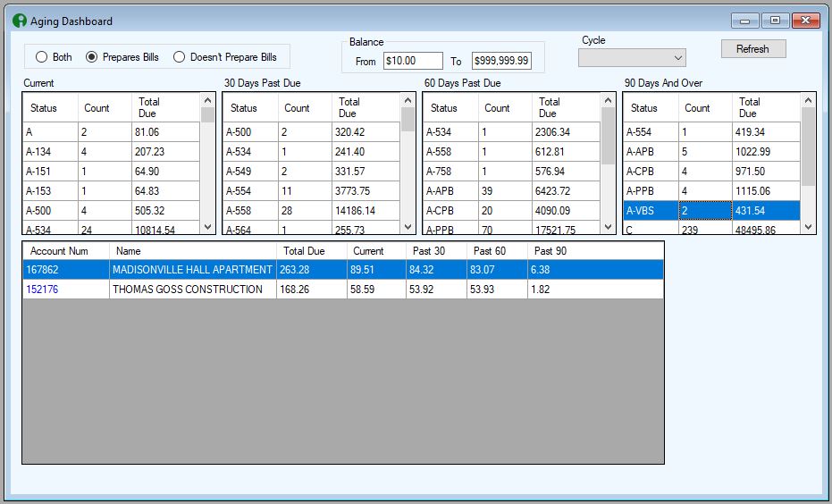Close the Aging Dashboard window

805,21
